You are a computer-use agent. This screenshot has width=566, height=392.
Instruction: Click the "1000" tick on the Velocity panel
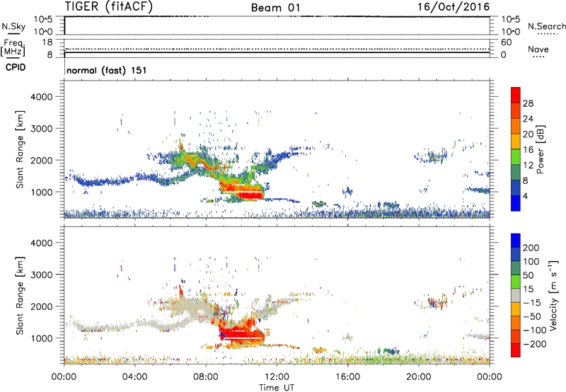tap(41, 338)
